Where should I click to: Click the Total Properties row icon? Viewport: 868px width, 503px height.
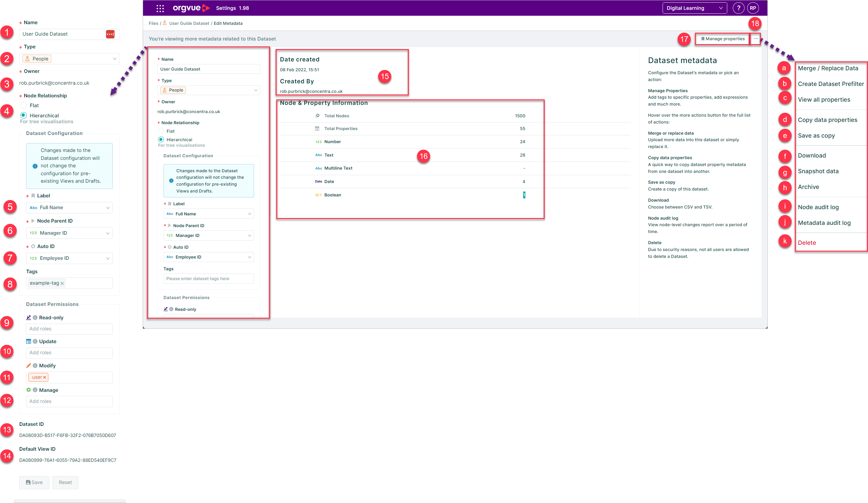317,128
